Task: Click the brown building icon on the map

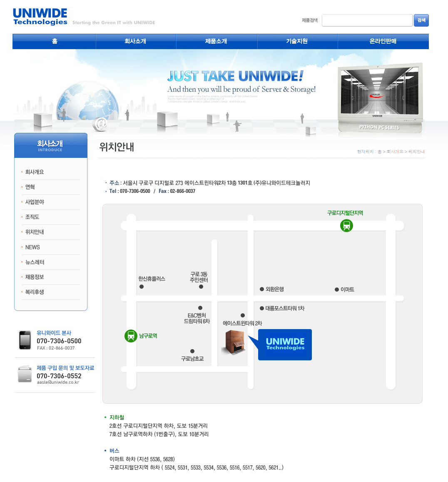Action: [234, 342]
